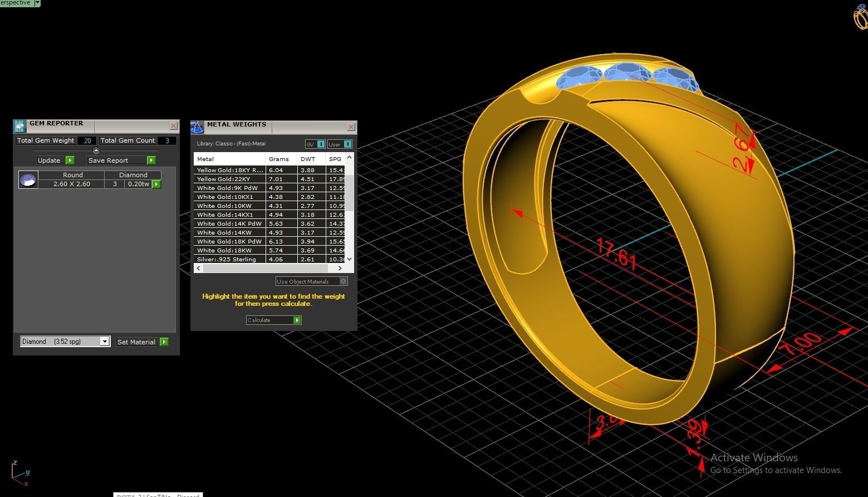
Task: Click the metal list scroll up arrow
Action: [x=350, y=158]
